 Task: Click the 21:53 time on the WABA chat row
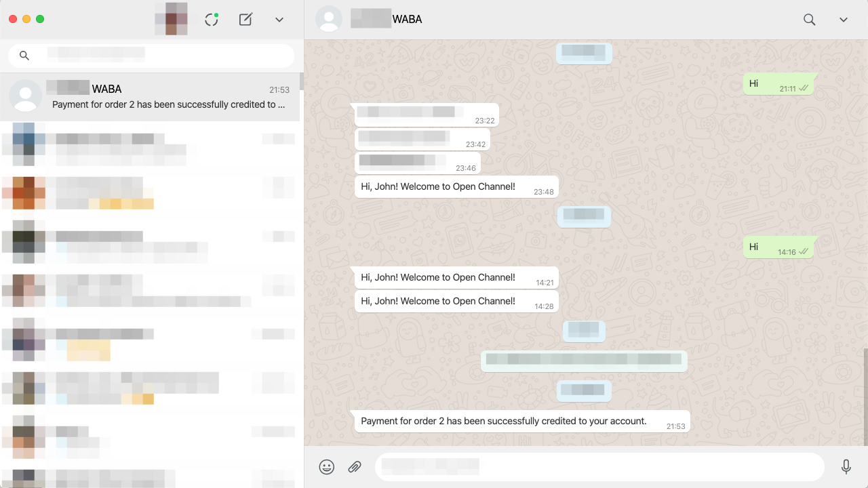click(279, 89)
